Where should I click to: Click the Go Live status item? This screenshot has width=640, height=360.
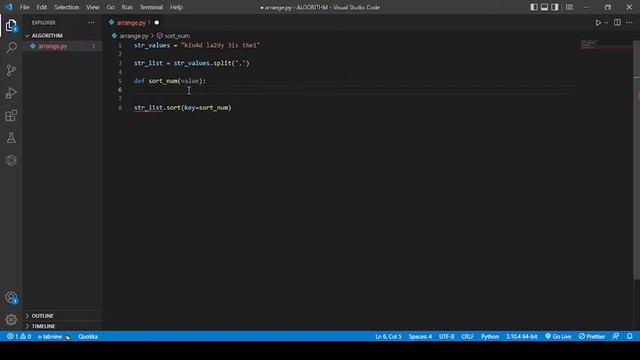558,337
